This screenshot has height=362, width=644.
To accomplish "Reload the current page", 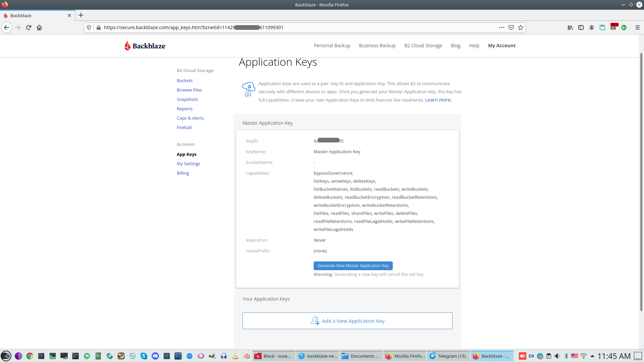I will tap(29, 27).
